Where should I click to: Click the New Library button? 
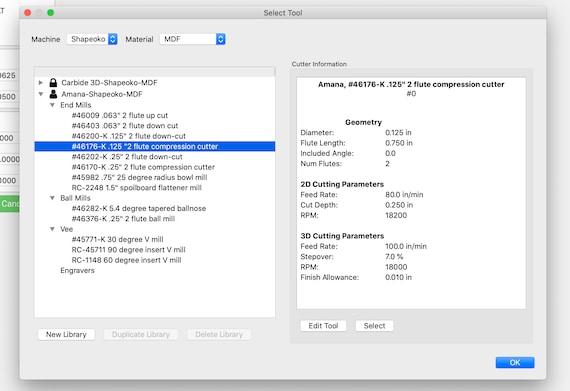pyautogui.click(x=66, y=335)
